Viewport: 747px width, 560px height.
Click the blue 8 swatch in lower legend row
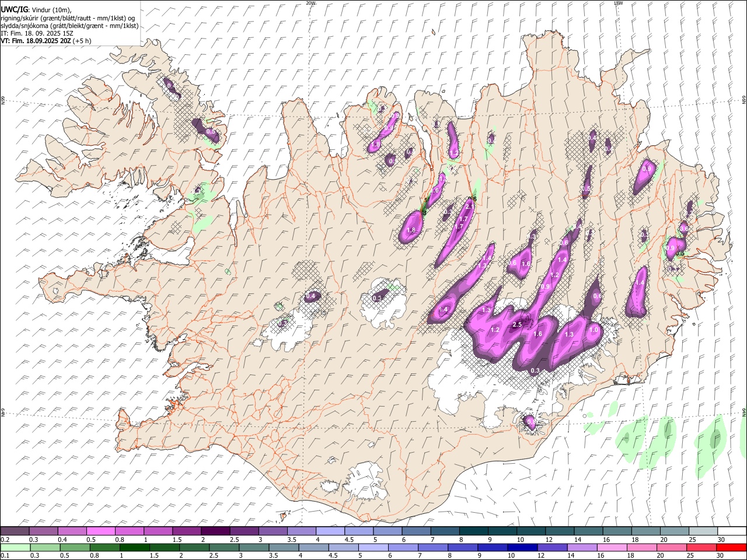(463, 547)
